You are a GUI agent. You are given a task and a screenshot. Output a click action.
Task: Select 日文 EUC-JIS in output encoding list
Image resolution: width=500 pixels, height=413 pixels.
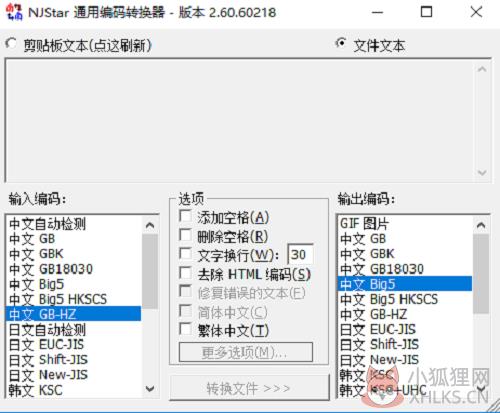tap(405, 329)
